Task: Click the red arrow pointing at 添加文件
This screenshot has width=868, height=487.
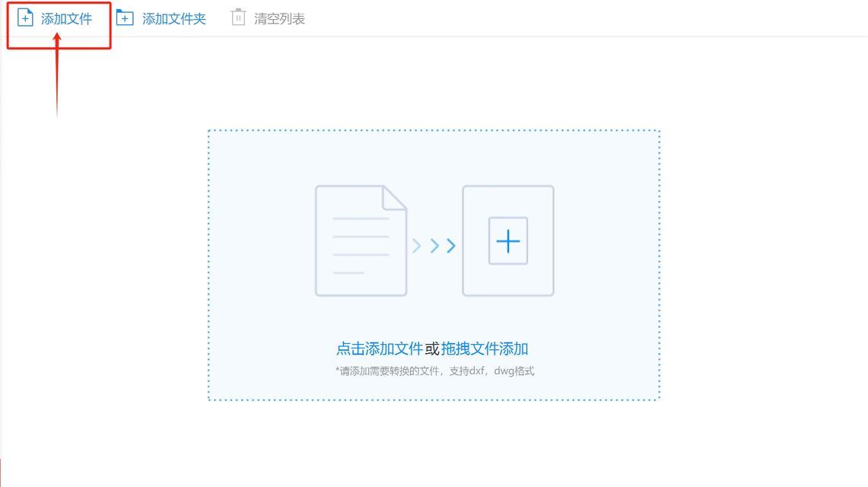Action: tap(57, 75)
